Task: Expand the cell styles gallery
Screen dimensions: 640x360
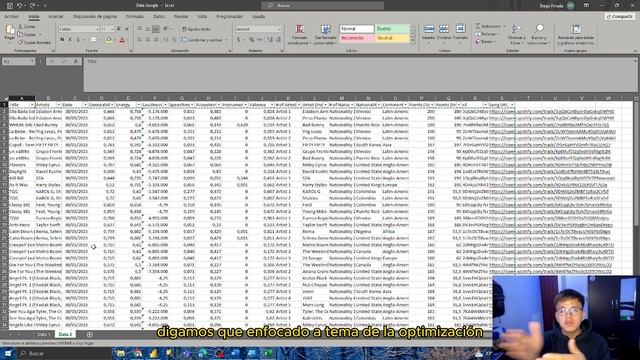Action: [412, 41]
